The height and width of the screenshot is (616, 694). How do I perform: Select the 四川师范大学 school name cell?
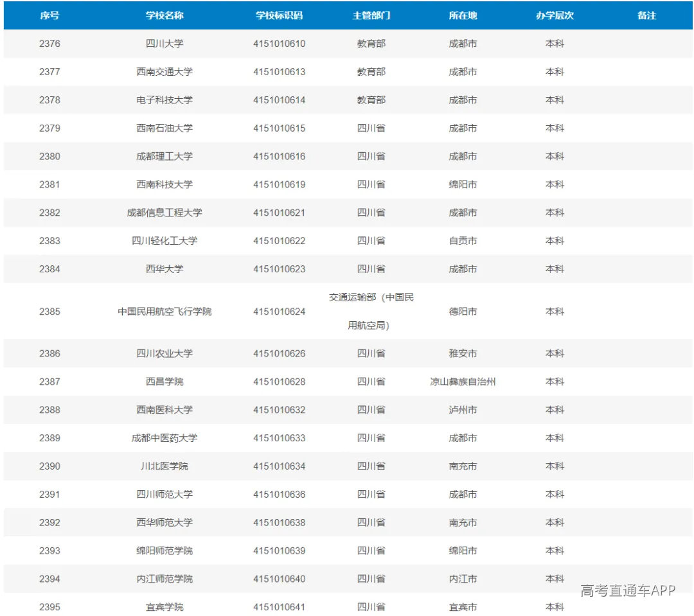165,495
